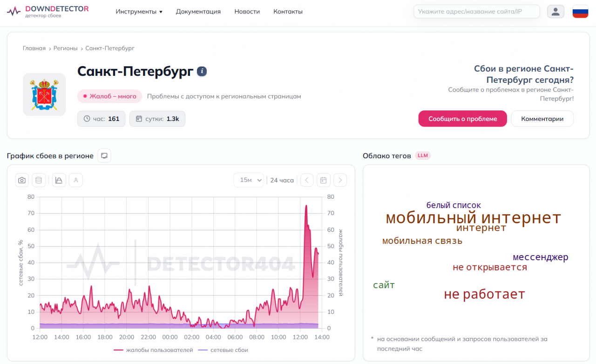Image resolution: width=596 pixels, height=364 pixels.
Task: Click the user icon in chart toolbar
Action: point(76,180)
